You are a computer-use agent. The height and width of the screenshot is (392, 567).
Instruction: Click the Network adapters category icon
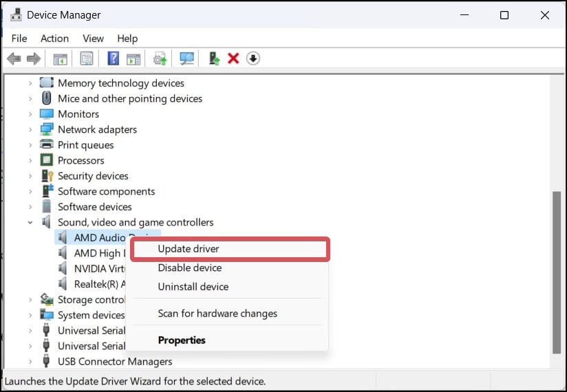pyautogui.click(x=46, y=129)
